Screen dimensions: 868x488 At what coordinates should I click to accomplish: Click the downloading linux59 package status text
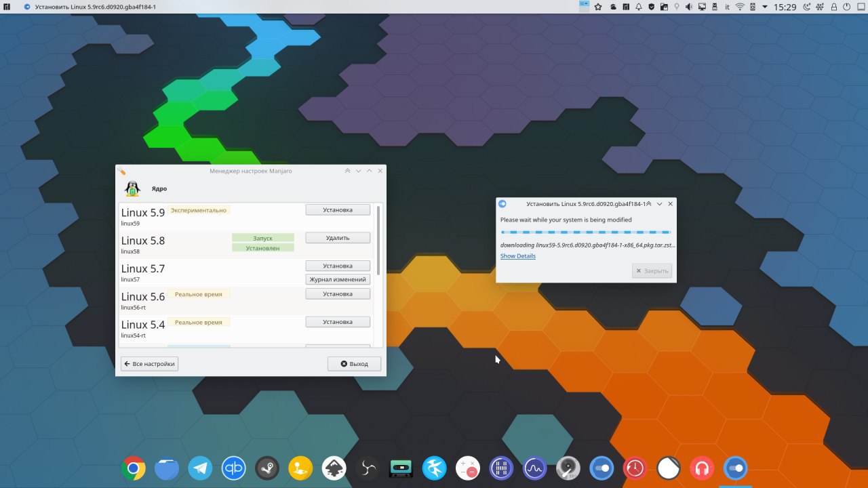coord(588,245)
